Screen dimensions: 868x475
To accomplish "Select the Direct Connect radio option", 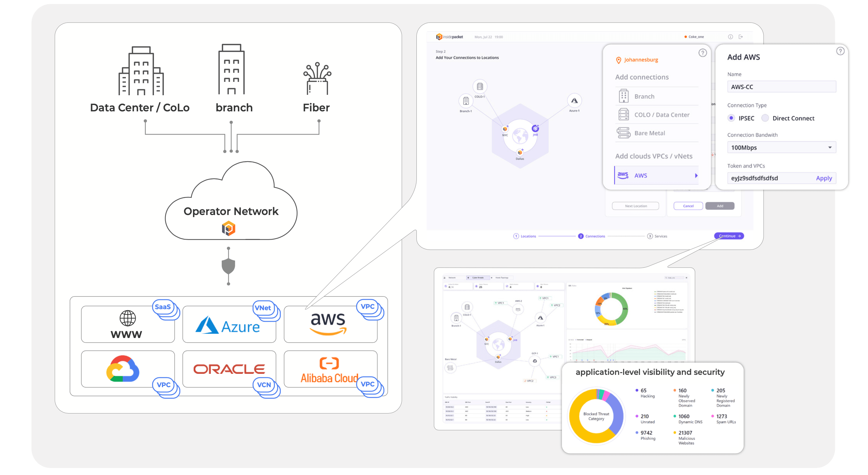I will pos(765,118).
